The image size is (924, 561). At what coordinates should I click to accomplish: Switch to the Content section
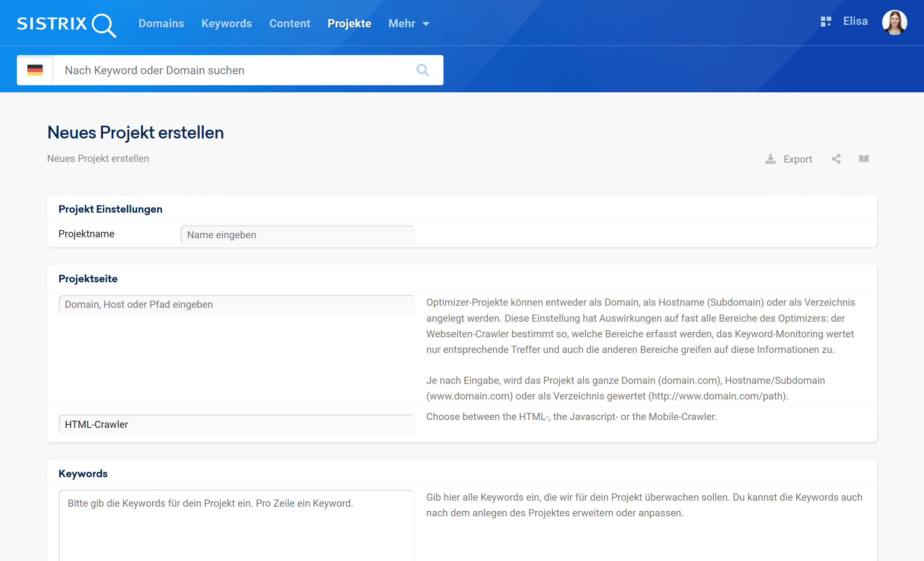(290, 23)
